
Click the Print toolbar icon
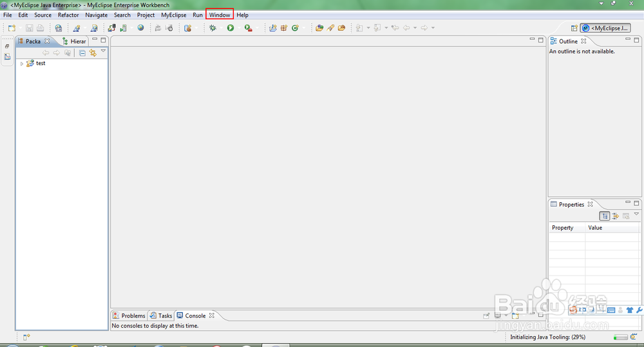point(40,28)
